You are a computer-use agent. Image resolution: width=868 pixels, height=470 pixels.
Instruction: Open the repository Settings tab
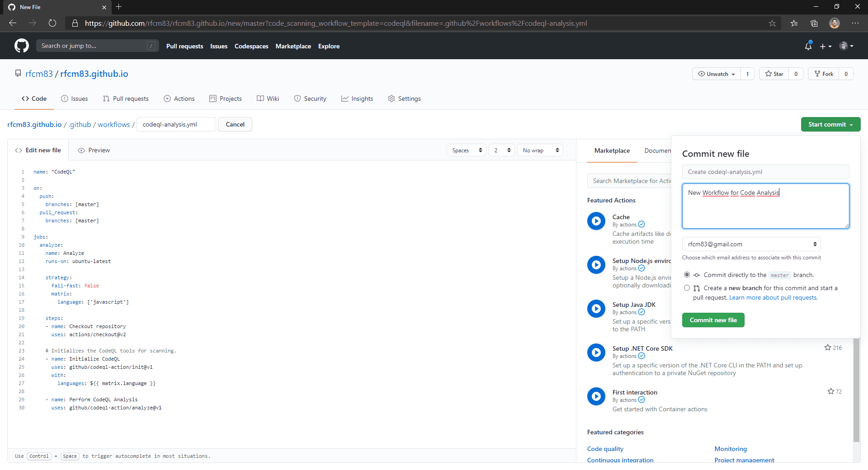tap(405, 99)
